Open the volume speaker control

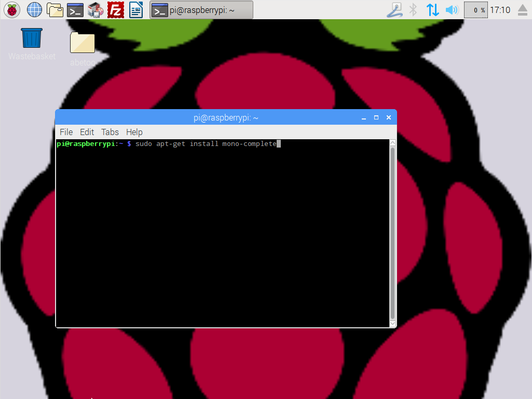click(452, 10)
